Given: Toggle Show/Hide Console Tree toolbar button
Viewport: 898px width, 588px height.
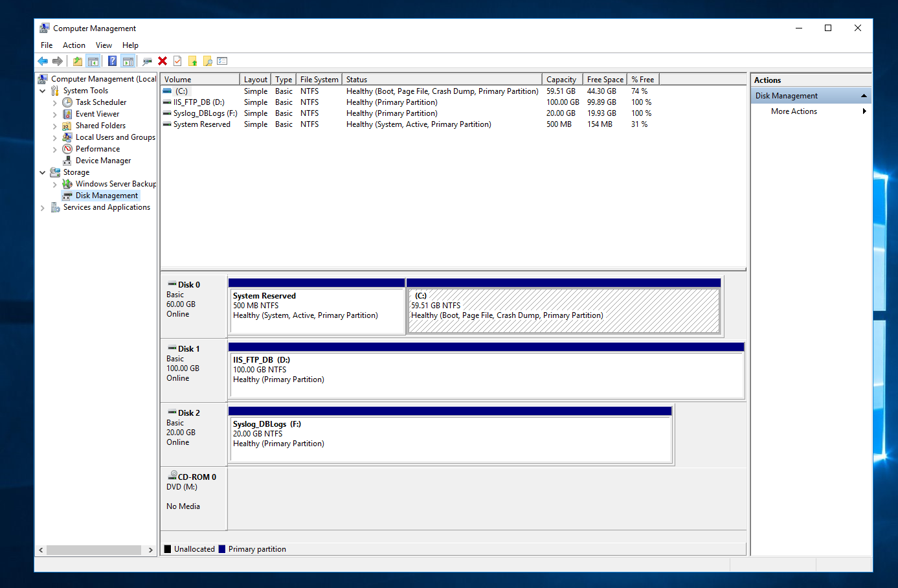Looking at the screenshot, I should (x=93, y=61).
